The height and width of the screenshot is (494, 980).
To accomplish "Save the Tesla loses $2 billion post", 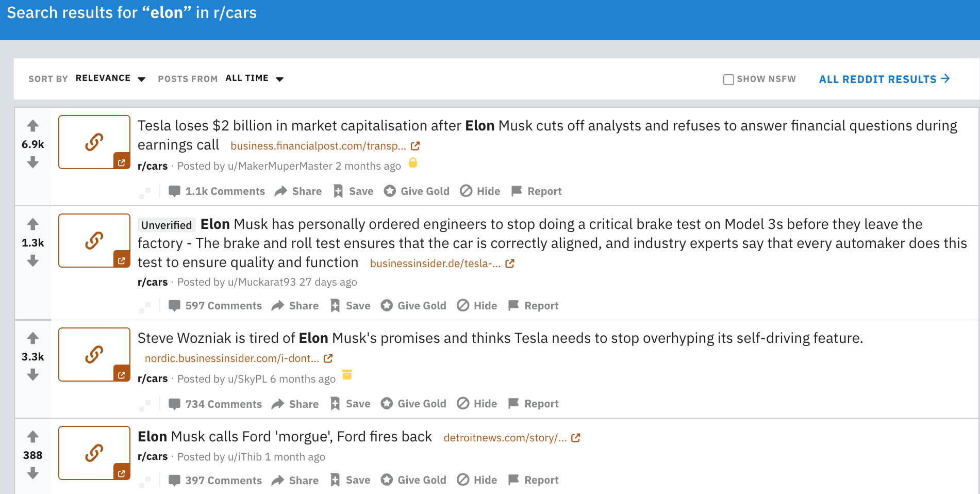I will (x=353, y=191).
